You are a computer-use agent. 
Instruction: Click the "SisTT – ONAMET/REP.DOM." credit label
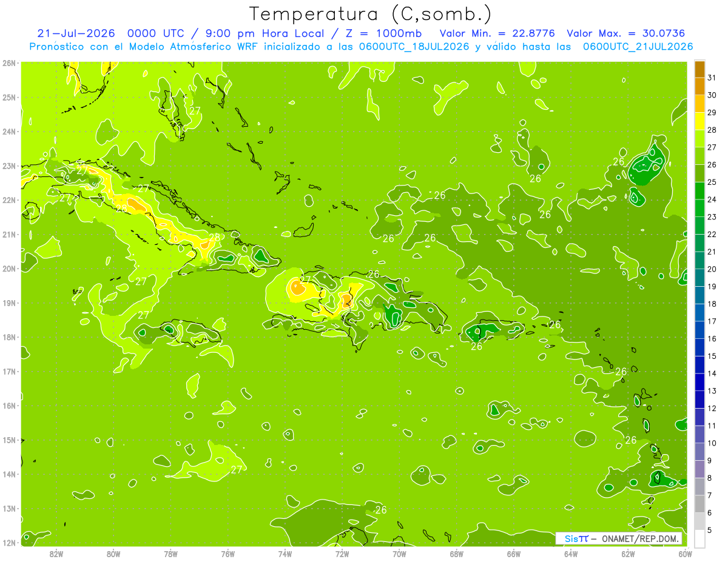[x=619, y=538]
